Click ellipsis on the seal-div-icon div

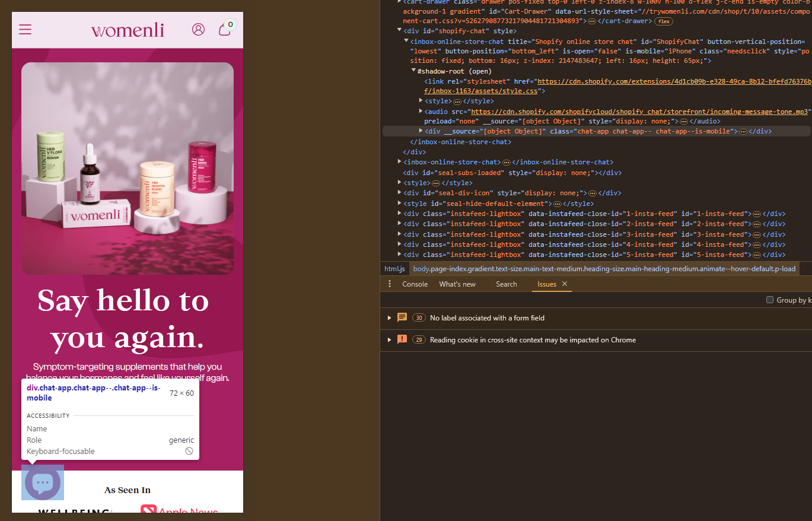(591, 193)
